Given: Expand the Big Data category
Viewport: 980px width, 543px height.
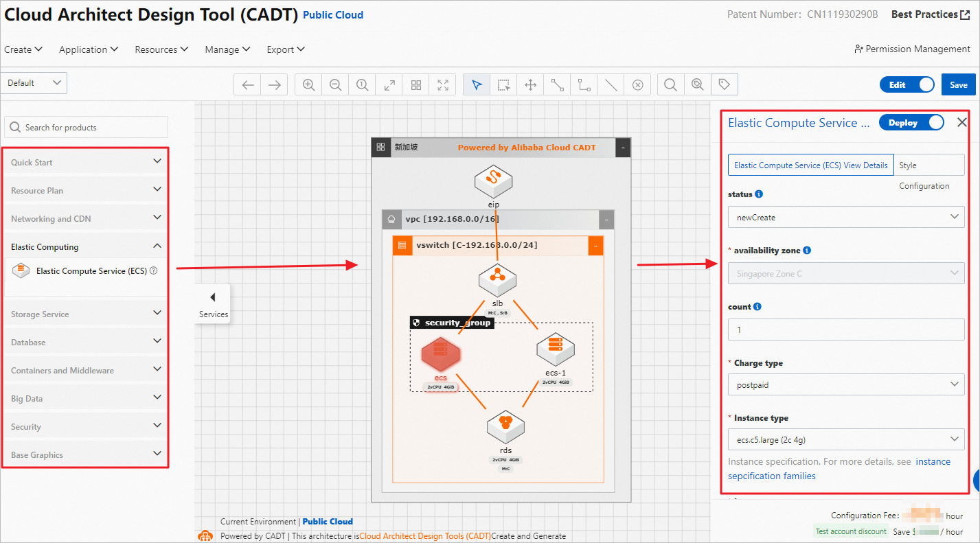Looking at the screenshot, I should [86, 398].
